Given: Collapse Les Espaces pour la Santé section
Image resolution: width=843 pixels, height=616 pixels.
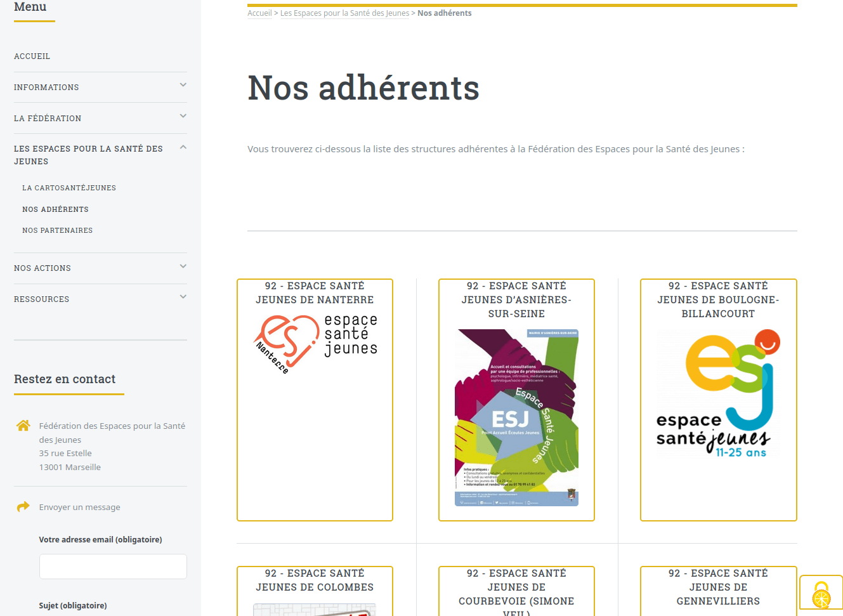Looking at the screenshot, I should [x=183, y=147].
